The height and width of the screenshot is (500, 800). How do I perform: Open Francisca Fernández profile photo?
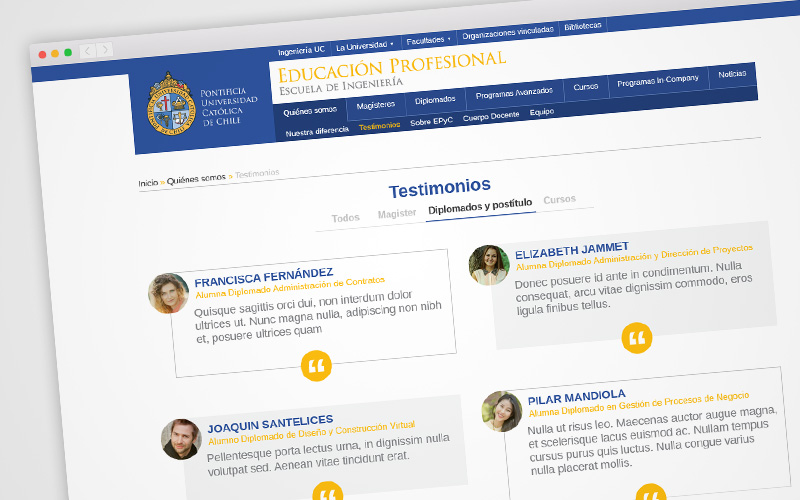tap(168, 293)
